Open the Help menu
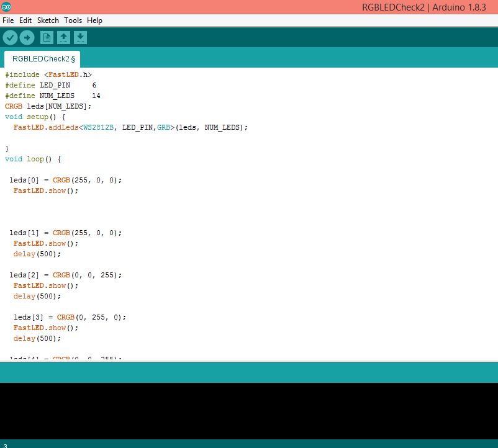 tap(94, 20)
